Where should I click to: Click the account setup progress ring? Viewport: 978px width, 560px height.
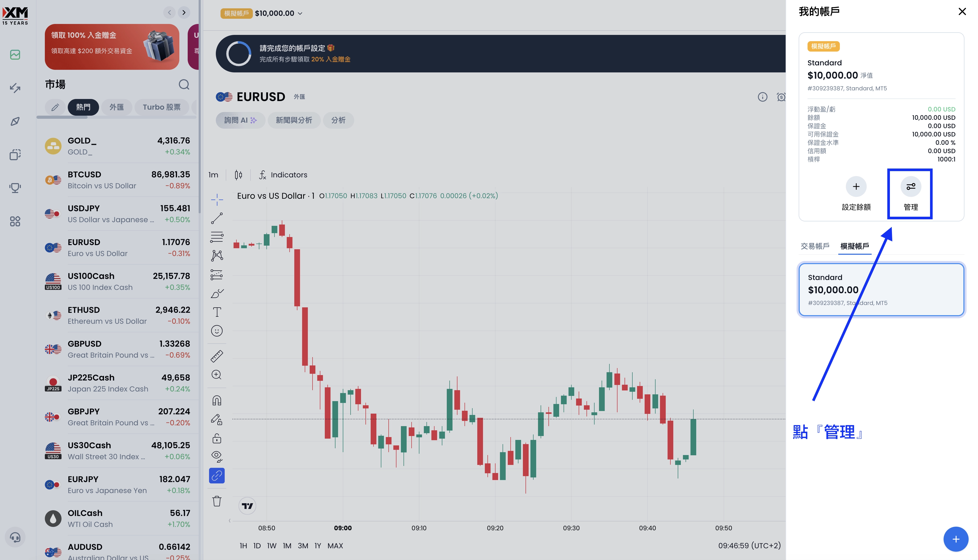238,53
